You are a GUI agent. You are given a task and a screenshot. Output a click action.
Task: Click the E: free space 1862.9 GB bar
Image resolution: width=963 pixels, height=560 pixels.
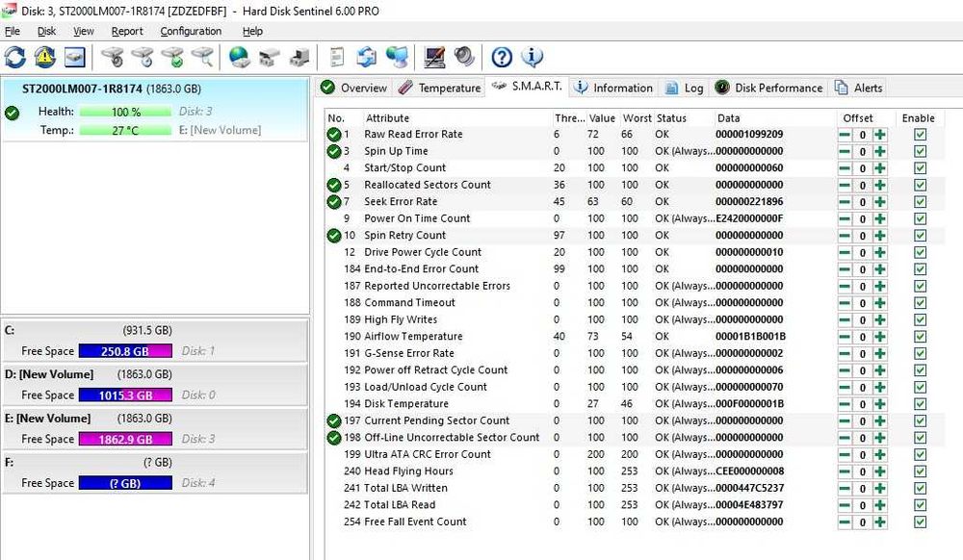(125, 439)
